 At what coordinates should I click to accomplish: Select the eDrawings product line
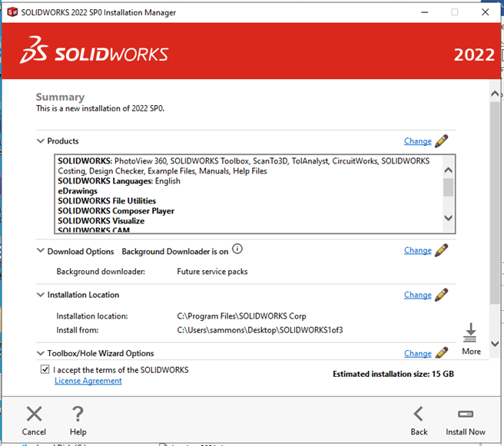[78, 190]
